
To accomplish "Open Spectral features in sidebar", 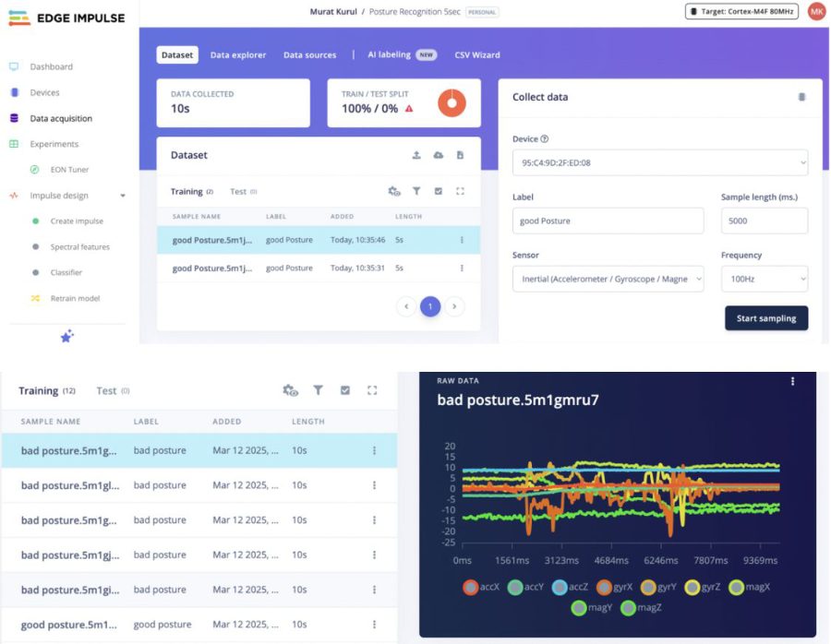I will pos(79,246).
